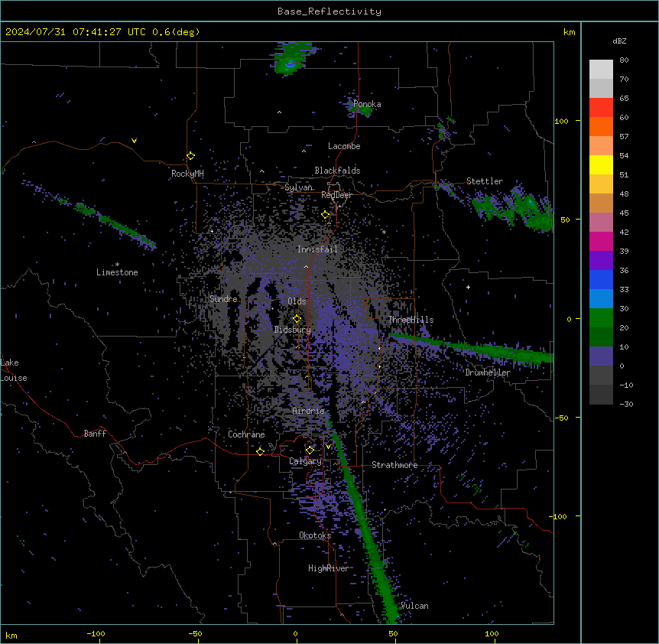Click the Sylvan label on map
This screenshot has width=659, height=644.
point(298,187)
